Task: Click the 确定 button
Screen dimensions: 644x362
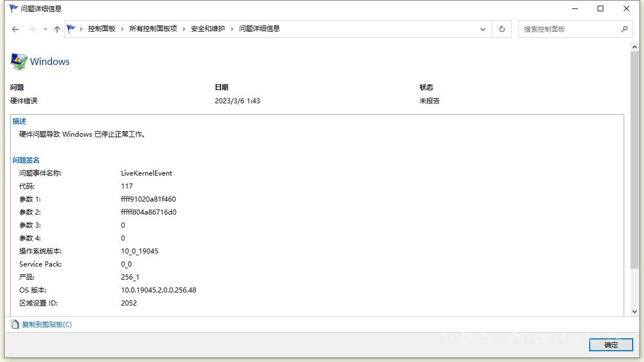Action: coord(611,344)
